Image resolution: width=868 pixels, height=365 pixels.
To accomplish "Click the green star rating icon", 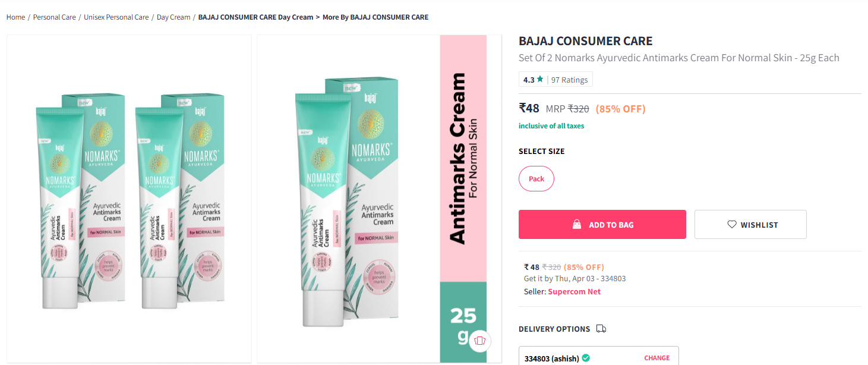I will point(540,79).
